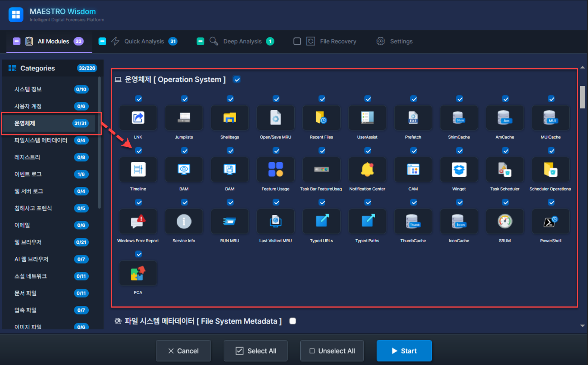Click the PowerShell module icon
588x365 pixels.
[x=550, y=221]
